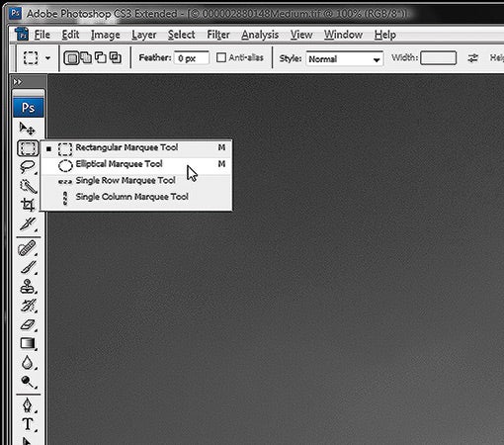Open the Select menu
The width and height of the screenshot is (504, 445).
[x=181, y=35]
